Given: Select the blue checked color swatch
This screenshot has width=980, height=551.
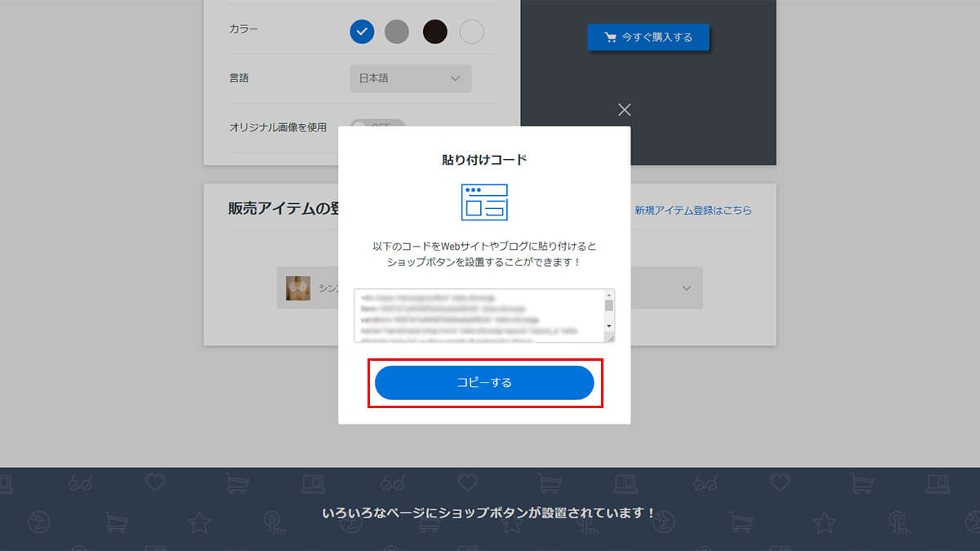Looking at the screenshot, I should click(x=362, y=32).
